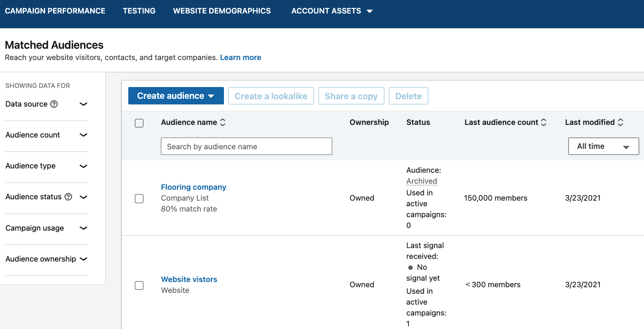Click the Status column header
This screenshot has width=644, height=329.
418,122
